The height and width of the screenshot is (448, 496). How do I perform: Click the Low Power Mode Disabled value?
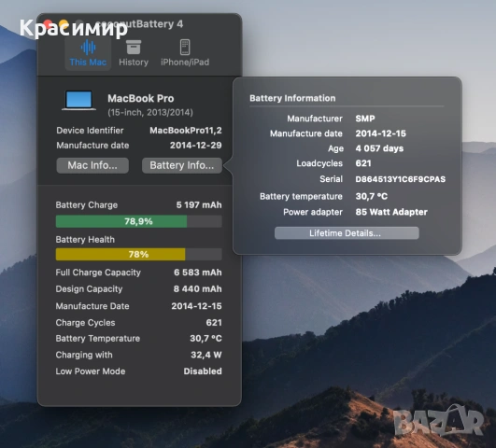click(203, 371)
